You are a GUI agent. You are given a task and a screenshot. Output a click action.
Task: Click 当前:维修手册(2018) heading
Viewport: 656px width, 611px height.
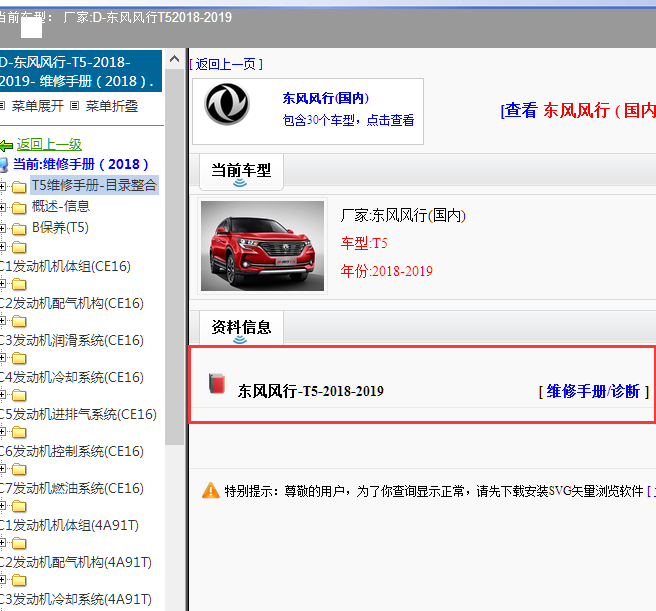[x=81, y=164]
